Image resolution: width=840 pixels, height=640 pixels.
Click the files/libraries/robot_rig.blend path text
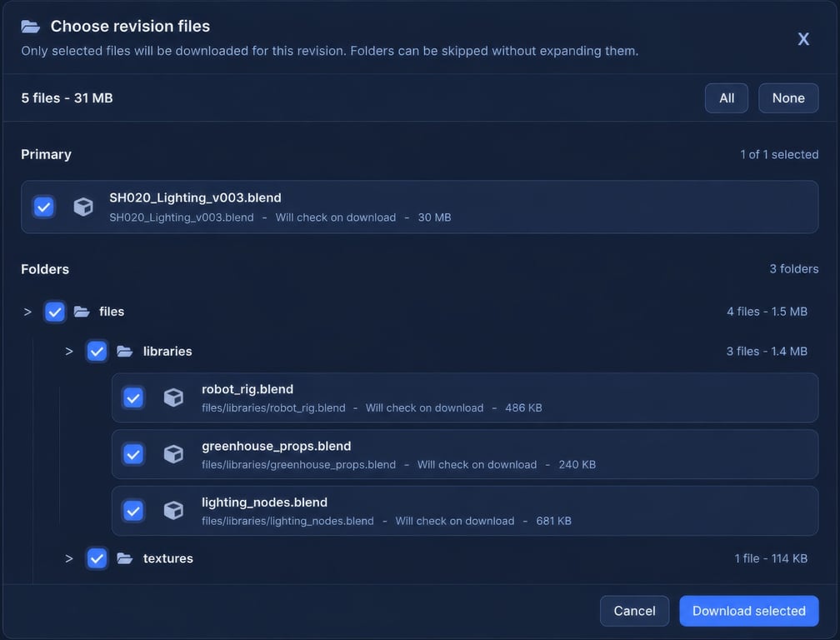[x=273, y=408]
